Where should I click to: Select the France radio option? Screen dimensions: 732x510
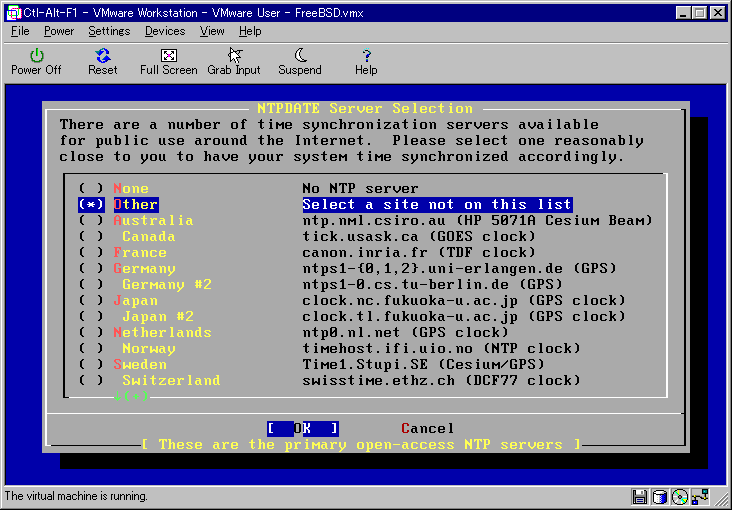[91, 253]
